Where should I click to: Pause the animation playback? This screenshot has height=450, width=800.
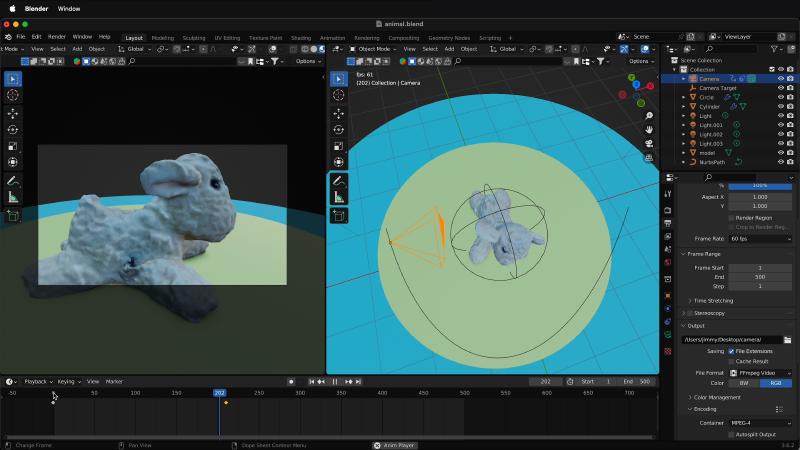335,382
